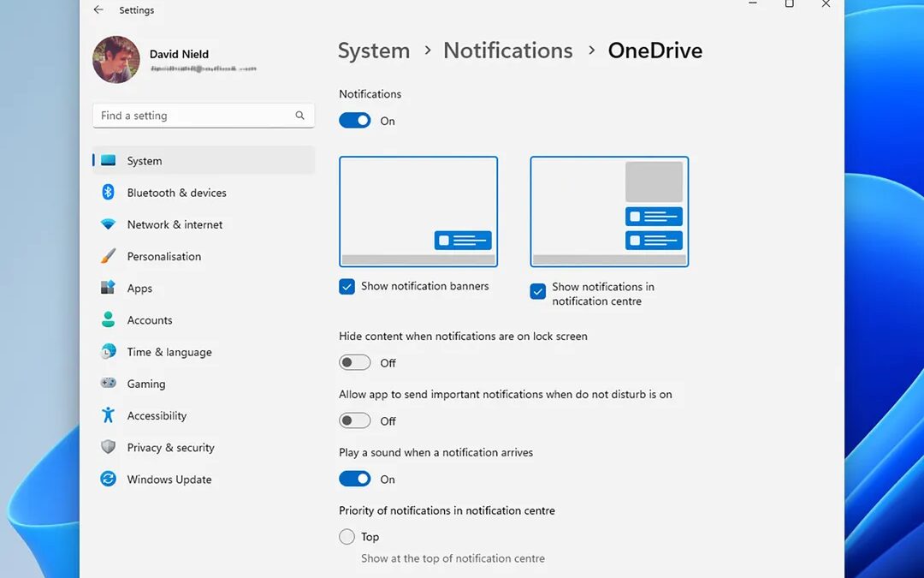Click the Privacy & security shield icon
Viewport: 924px width, 578px height.
[x=108, y=447]
